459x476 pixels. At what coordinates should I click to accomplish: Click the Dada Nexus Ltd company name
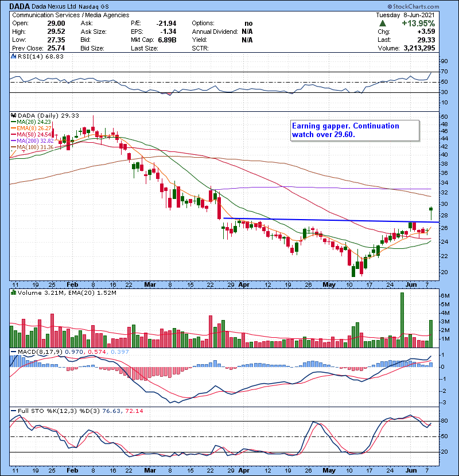(x=54, y=6)
